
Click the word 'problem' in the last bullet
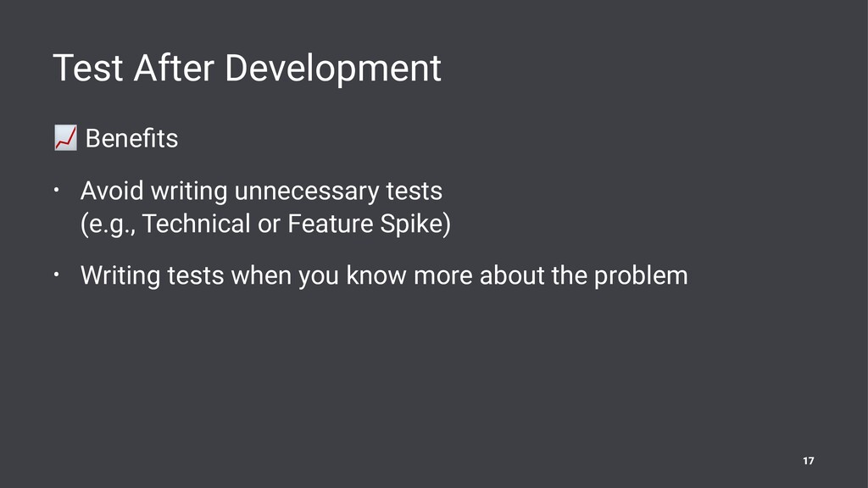641,276
